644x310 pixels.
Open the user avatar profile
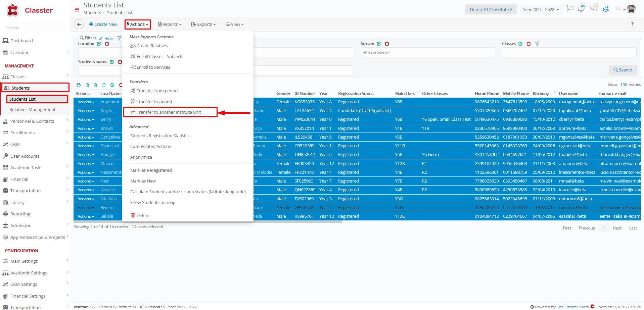[631, 9]
